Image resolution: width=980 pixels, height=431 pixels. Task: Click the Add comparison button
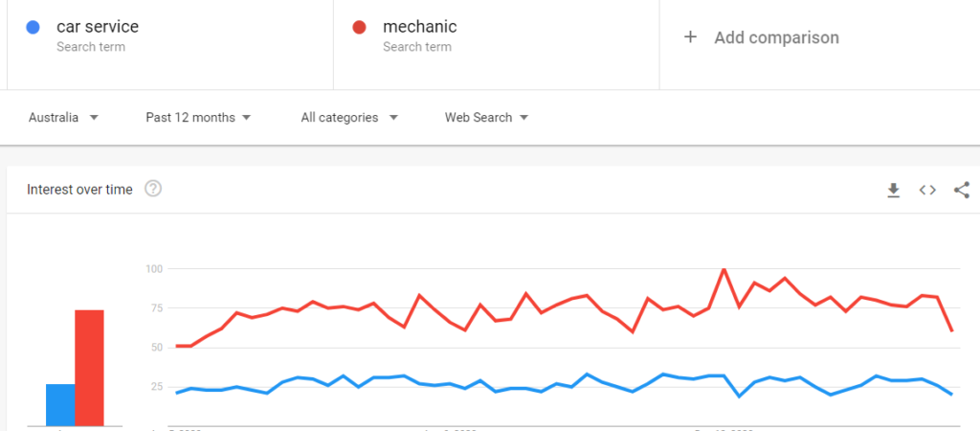776,38
